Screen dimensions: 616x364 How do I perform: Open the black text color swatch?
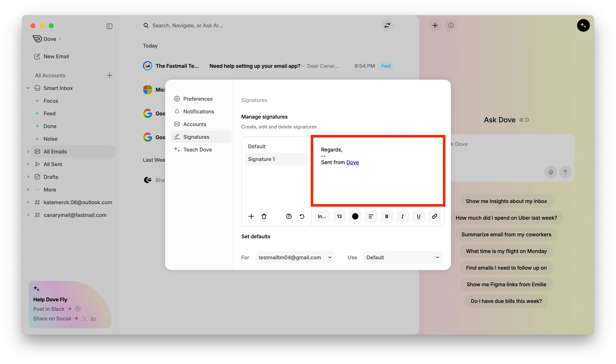click(x=355, y=216)
